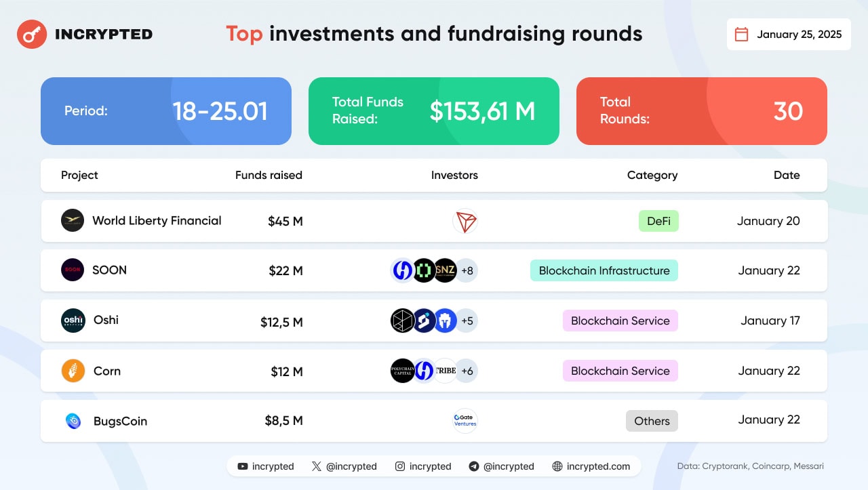The width and height of the screenshot is (868, 490).
Task: Click the TRON investor icon
Action: click(465, 221)
